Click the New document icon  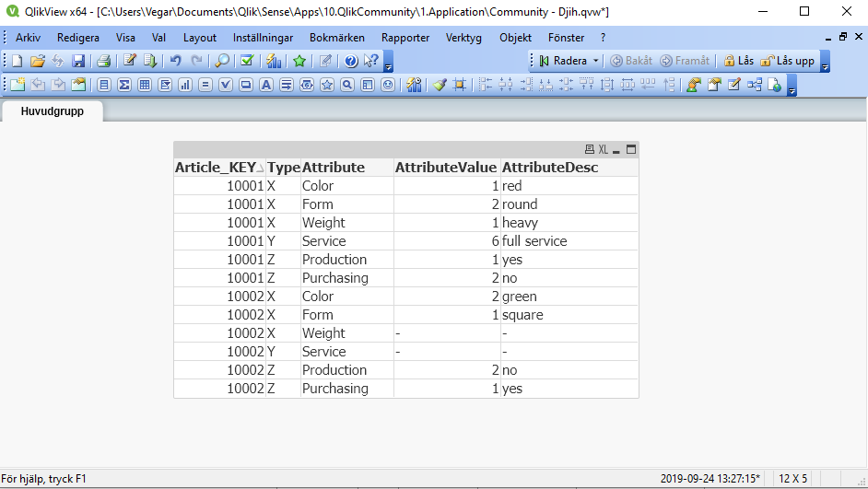coord(18,61)
